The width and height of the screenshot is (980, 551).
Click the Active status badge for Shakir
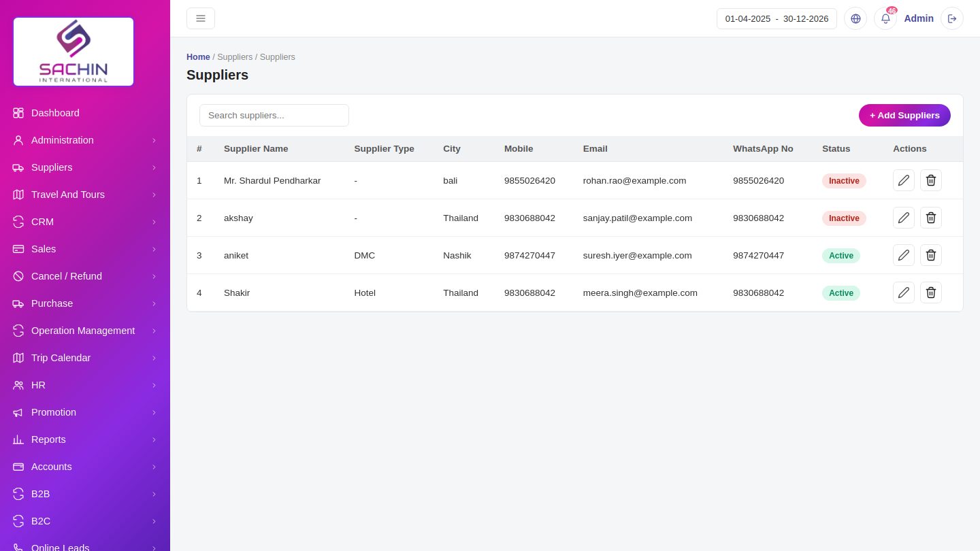click(841, 293)
